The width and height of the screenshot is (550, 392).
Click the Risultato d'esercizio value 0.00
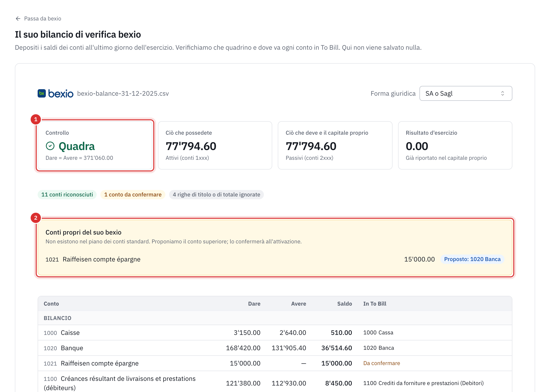pyautogui.click(x=417, y=146)
